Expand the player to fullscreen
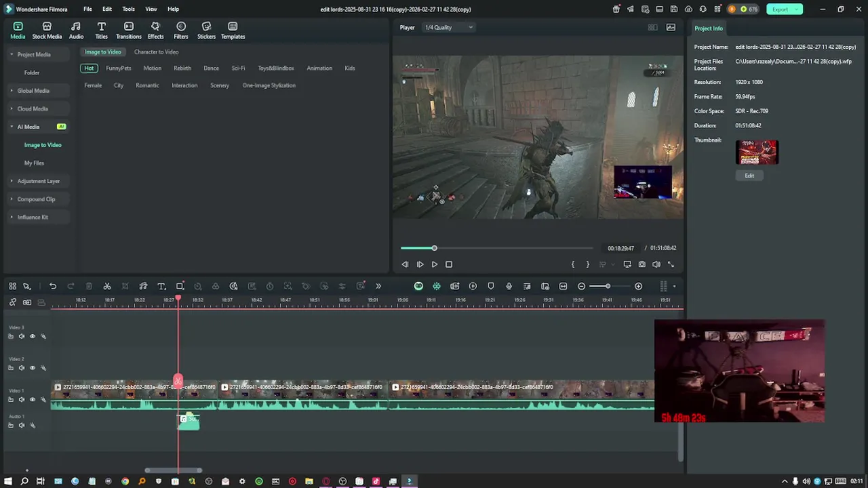This screenshot has height=488, width=868. click(671, 264)
